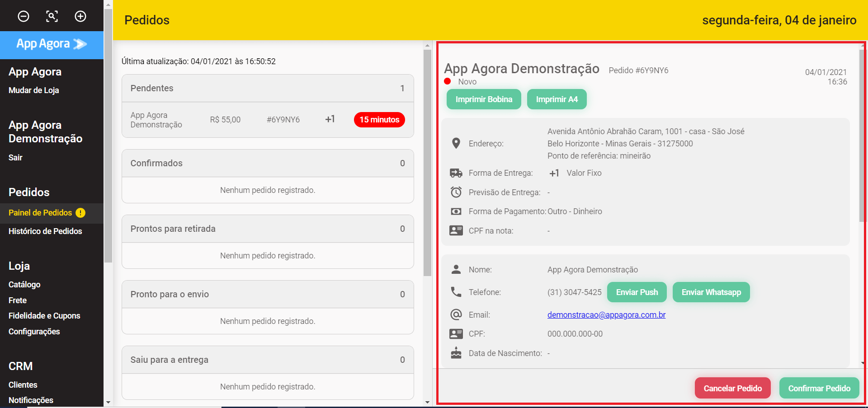The height and width of the screenshot is (408, 868).
Task: Click the sidebar scrollbar thumb
Action: tap(108, 136)
